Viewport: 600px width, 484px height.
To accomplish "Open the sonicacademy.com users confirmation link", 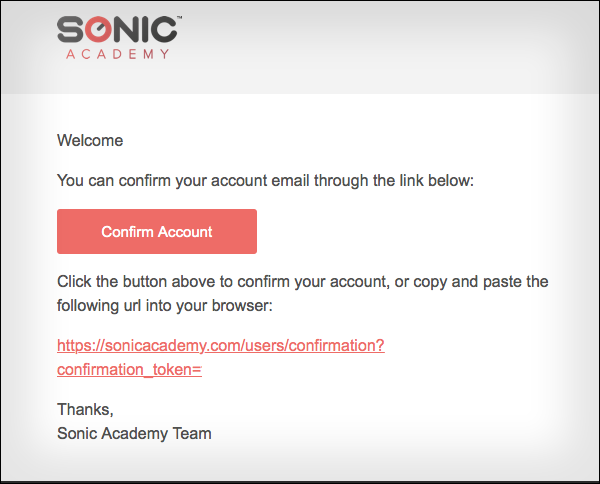I will (221, 345).
